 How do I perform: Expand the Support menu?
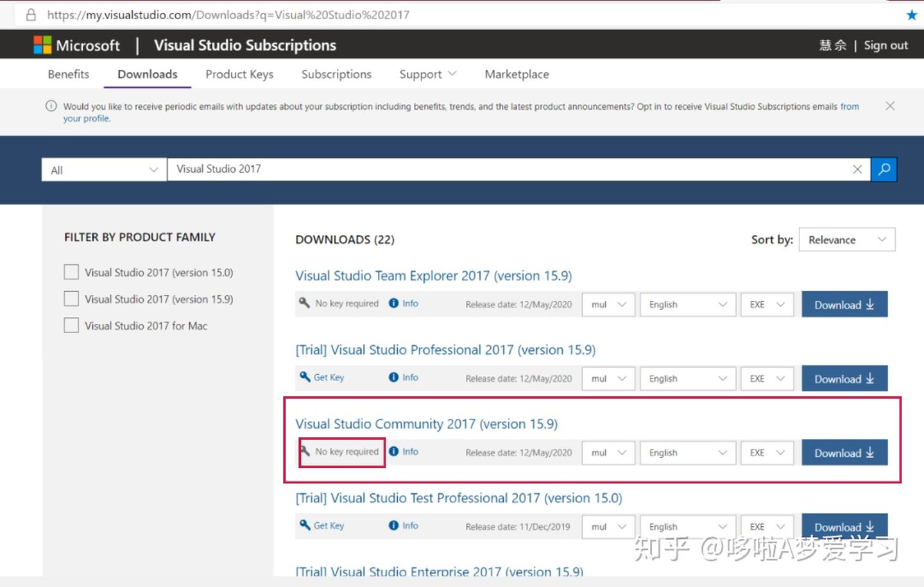pos(428,74)
